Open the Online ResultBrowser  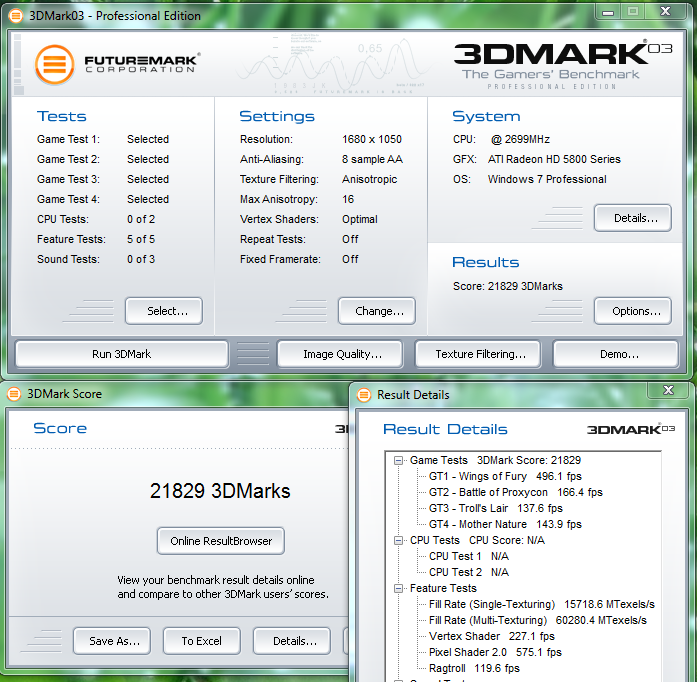pos(221,541)
